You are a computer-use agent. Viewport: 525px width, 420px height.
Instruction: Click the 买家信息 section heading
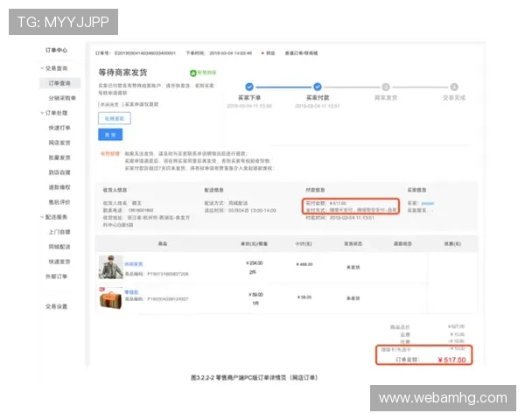click(x=416, y=190)
